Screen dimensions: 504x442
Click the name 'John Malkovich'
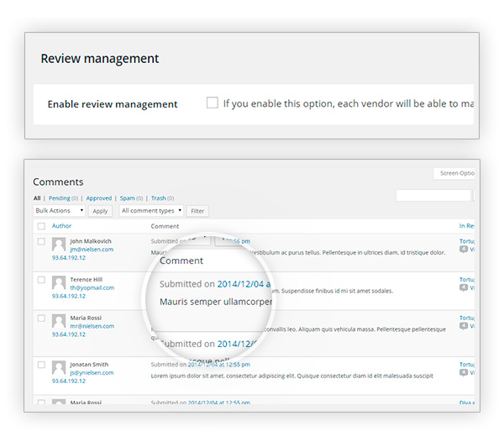click(x=91, y=241)
